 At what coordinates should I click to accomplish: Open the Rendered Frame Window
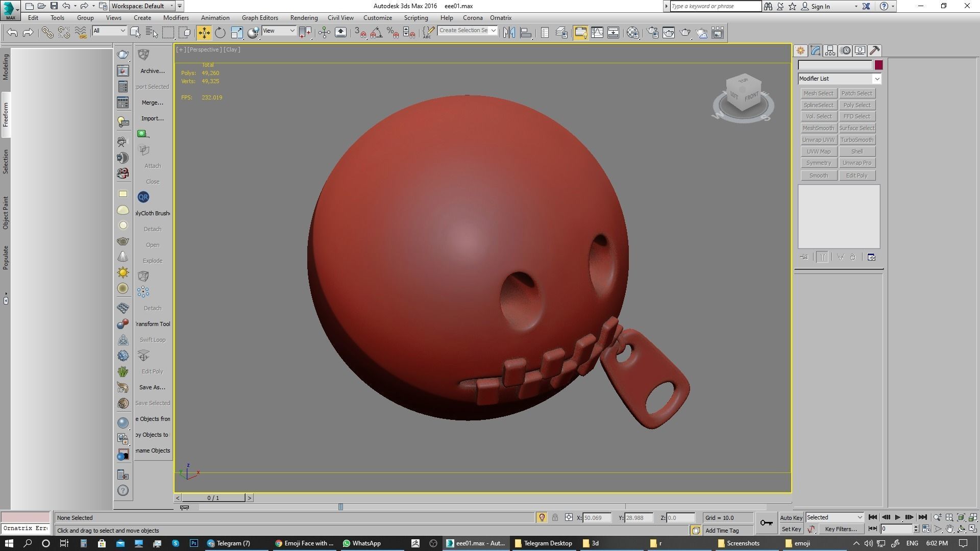click(x=669, y=33)
